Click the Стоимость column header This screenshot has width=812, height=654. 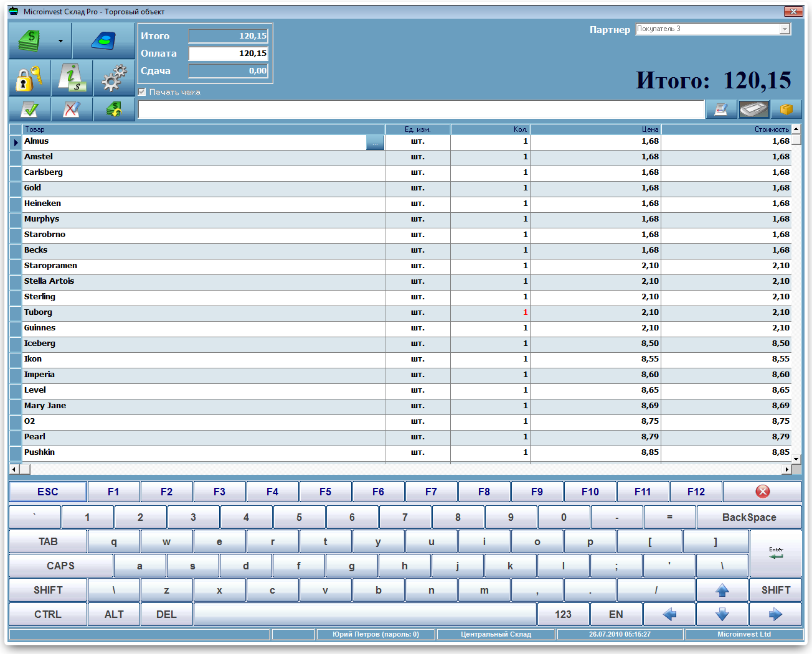726,129
